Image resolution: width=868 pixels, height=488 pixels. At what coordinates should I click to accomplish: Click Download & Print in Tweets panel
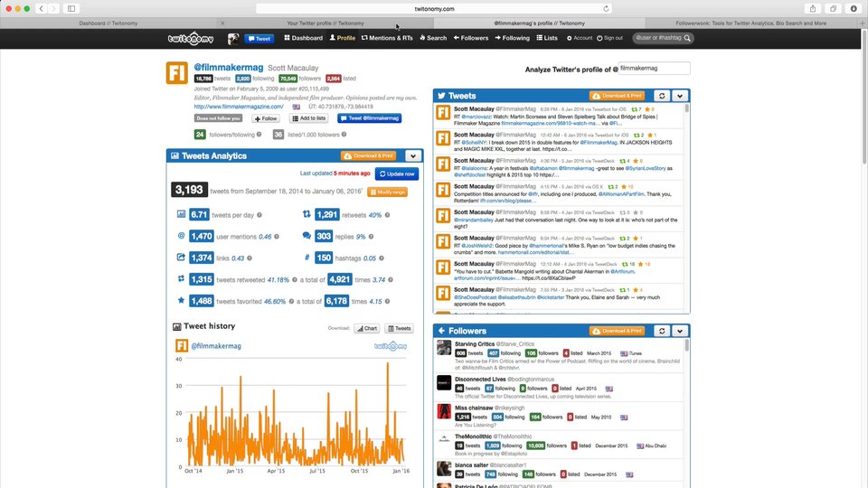(x=617, y=96)
